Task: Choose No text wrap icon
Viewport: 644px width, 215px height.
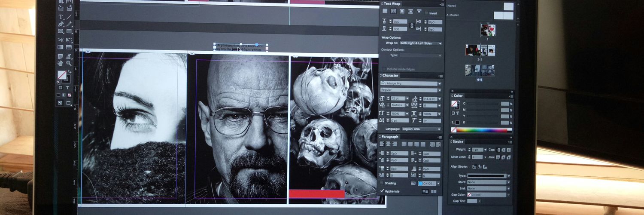Action: [x=385, y=11]
